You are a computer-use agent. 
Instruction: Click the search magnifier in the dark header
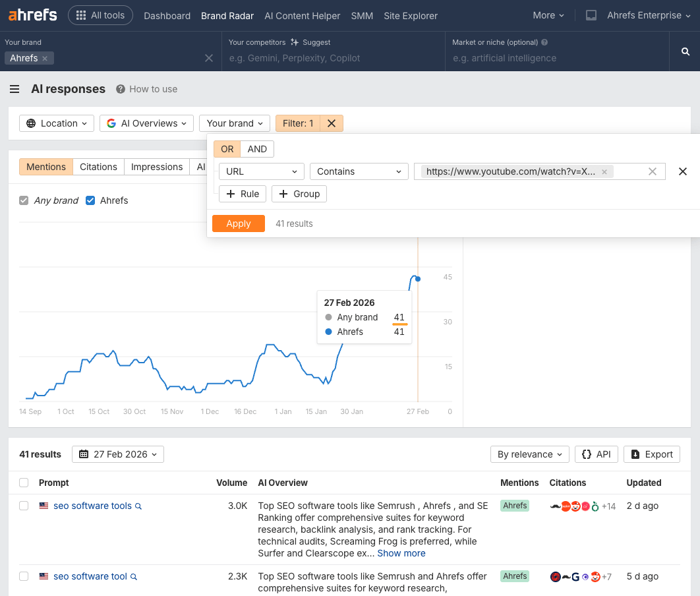pyautogui.click(x=685, y=51)
